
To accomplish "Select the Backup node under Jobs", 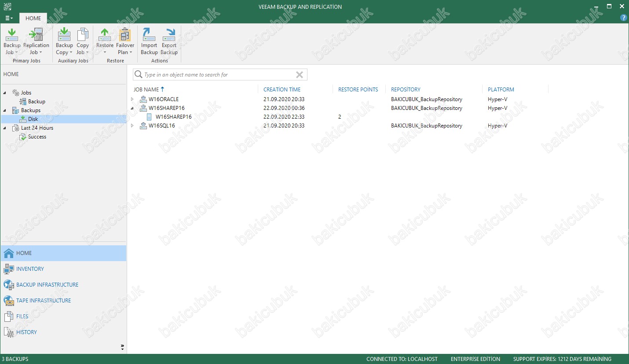I will (x=37, y=102).
